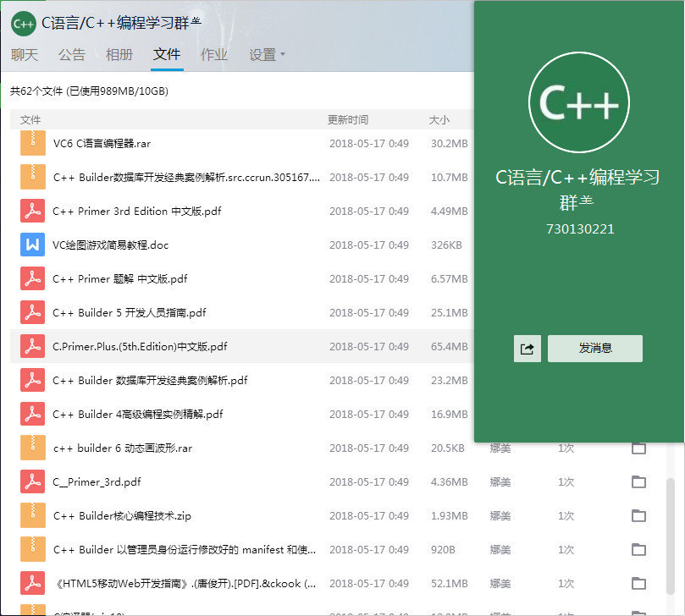Image resolution: width=685 pixels, height=616 pixels.
Task: Select C++ Primer 3rd Edition 中文版.pdf
Action: [137, 212]
